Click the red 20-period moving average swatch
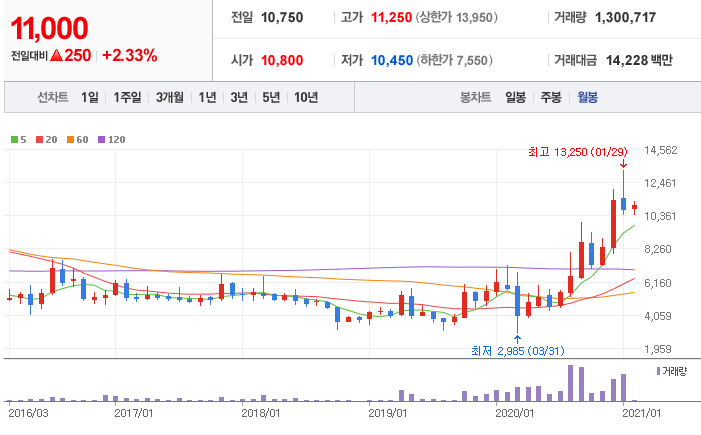Image resolution: width=701 pixels, height=435 pixels. (39, 139)
